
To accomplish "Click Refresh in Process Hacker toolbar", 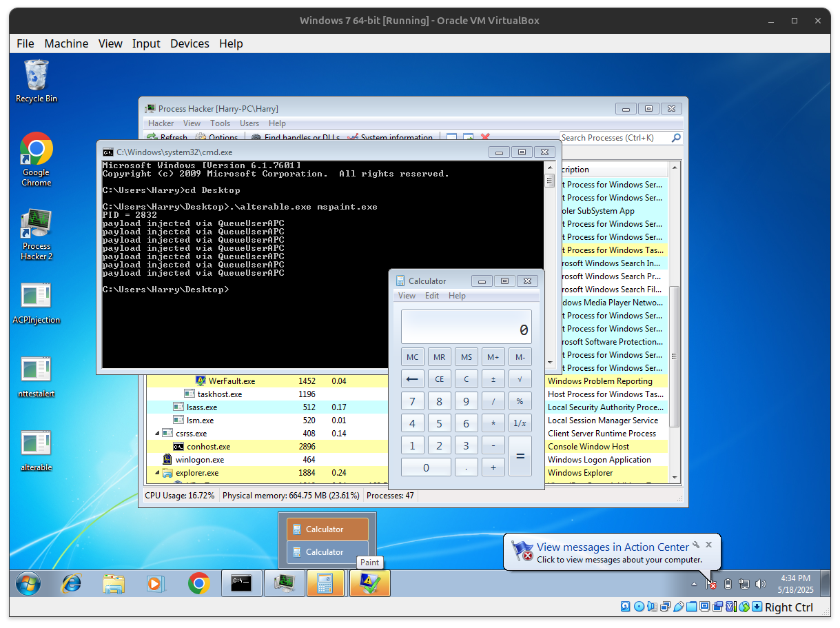I will [x=167, y=138].
